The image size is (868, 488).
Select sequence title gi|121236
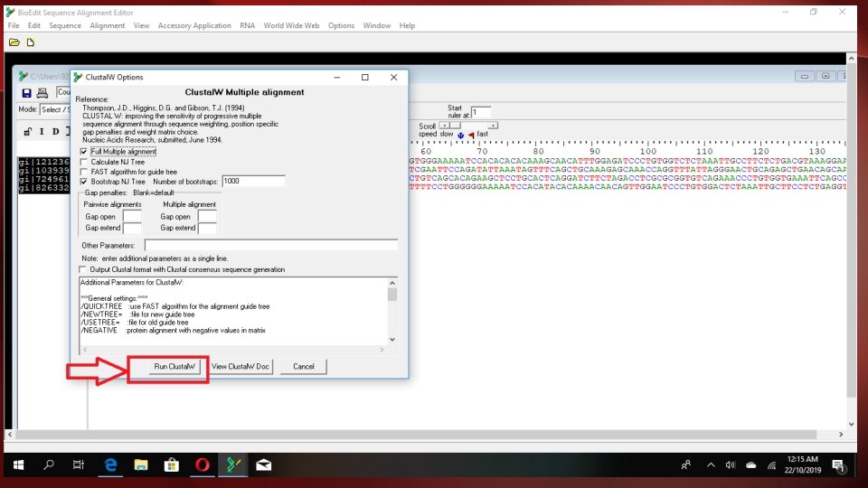[x=43, y=162]
